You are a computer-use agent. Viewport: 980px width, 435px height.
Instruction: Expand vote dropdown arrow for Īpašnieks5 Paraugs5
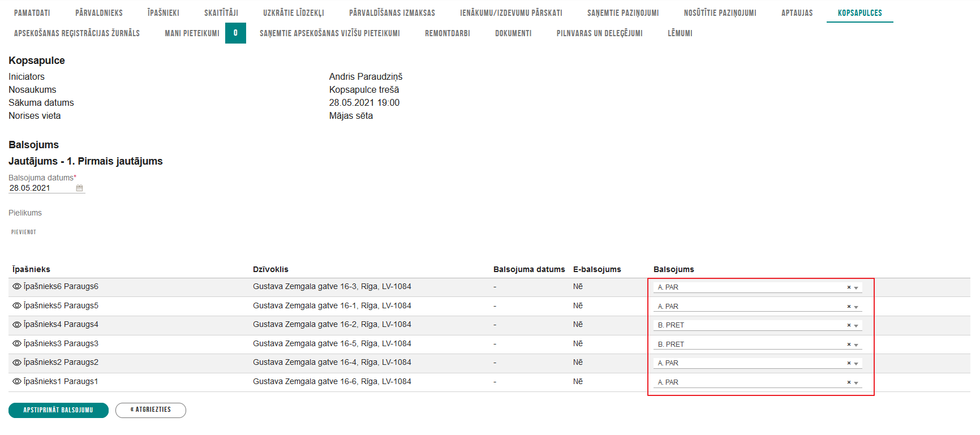[856, 307]
